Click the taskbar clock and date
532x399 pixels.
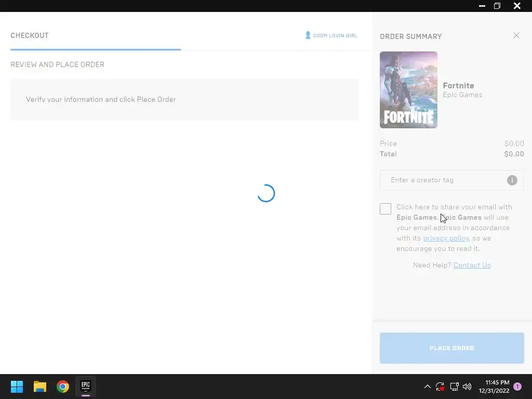point(494,387)
